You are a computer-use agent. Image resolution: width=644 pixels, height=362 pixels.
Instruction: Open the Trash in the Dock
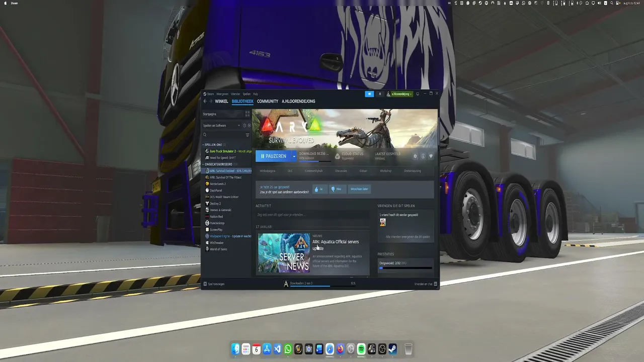pyautogui.click(x=409, y=349)
